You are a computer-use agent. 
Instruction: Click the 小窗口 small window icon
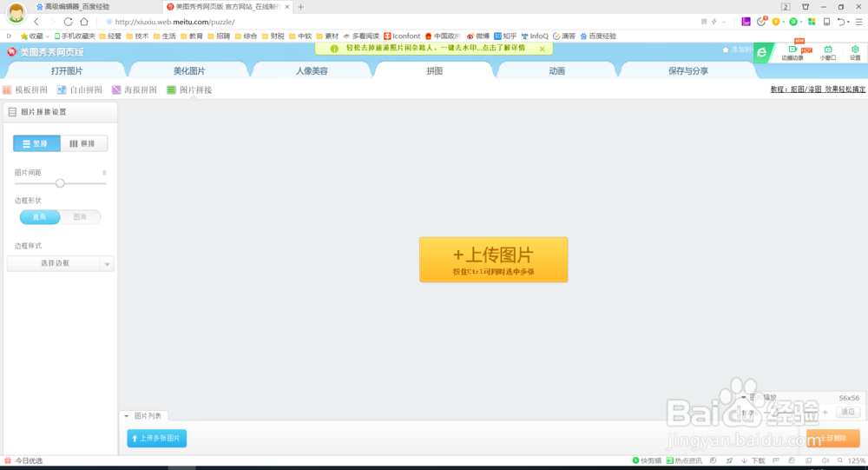[827, 53]
